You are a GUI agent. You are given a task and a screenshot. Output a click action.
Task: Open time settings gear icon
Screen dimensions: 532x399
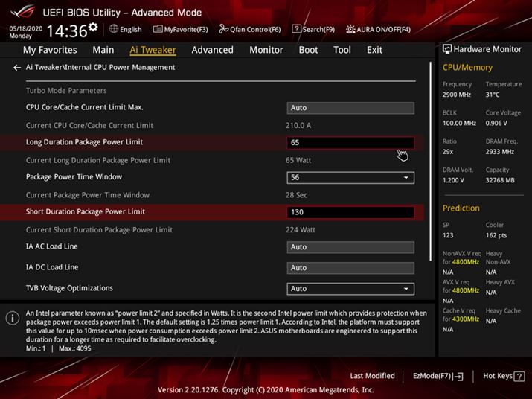click(x=93, y=27)
